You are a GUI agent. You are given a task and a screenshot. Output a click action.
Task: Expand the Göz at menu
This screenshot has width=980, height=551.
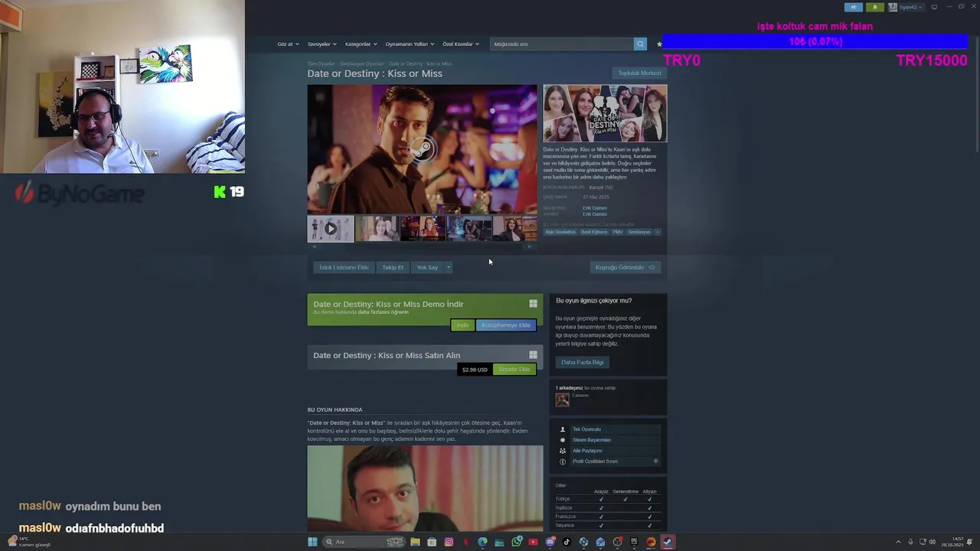click(x=287, y=44)
